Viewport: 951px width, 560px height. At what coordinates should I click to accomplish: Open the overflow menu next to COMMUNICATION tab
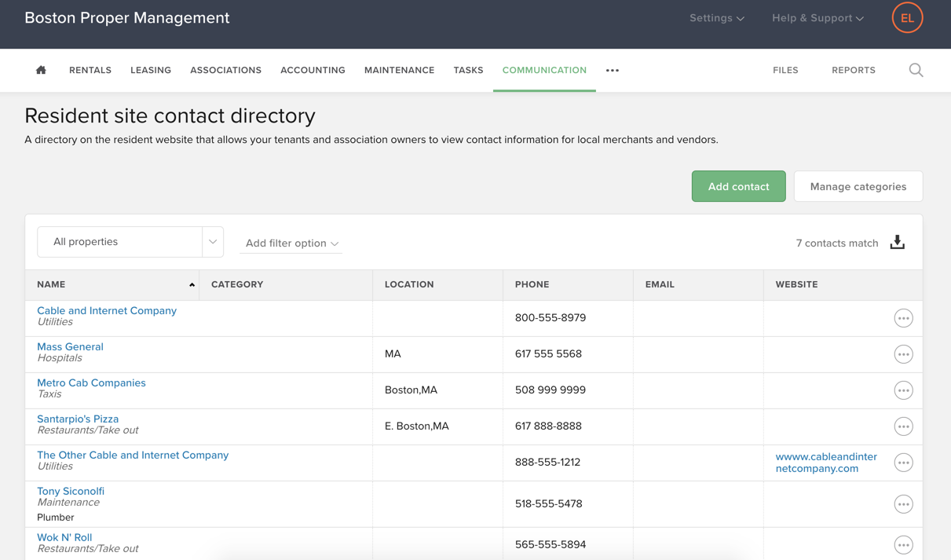point(613,70)
